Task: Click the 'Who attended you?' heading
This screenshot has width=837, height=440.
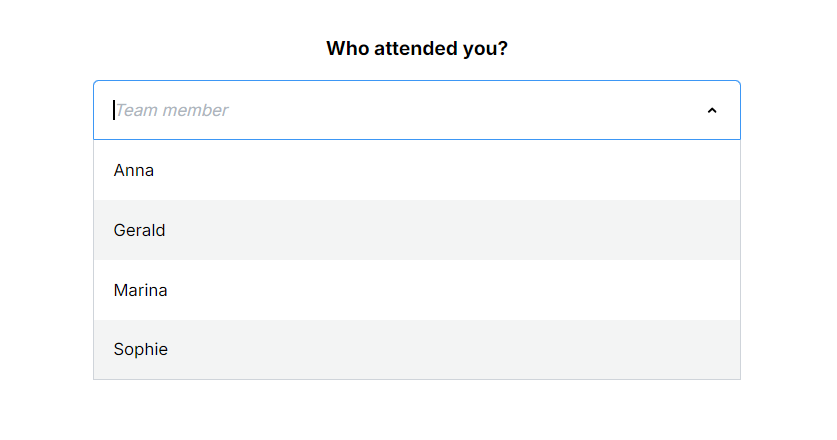Action: [416, 48]
